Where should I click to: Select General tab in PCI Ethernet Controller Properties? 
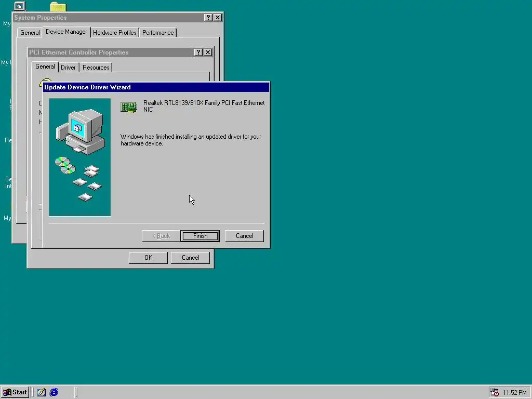(x=45, y=66)
